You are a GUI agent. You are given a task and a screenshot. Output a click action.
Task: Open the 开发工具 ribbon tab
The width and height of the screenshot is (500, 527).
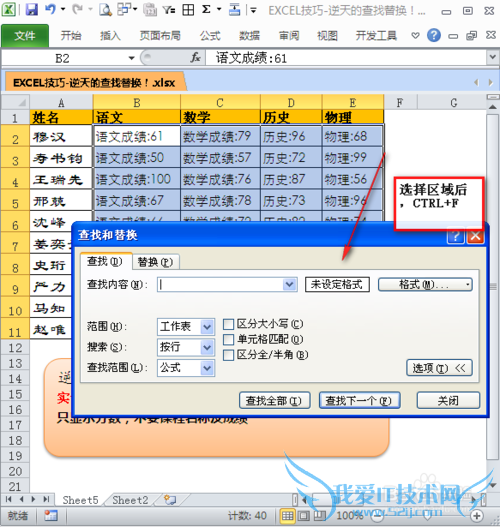click(x=376, y=35)
